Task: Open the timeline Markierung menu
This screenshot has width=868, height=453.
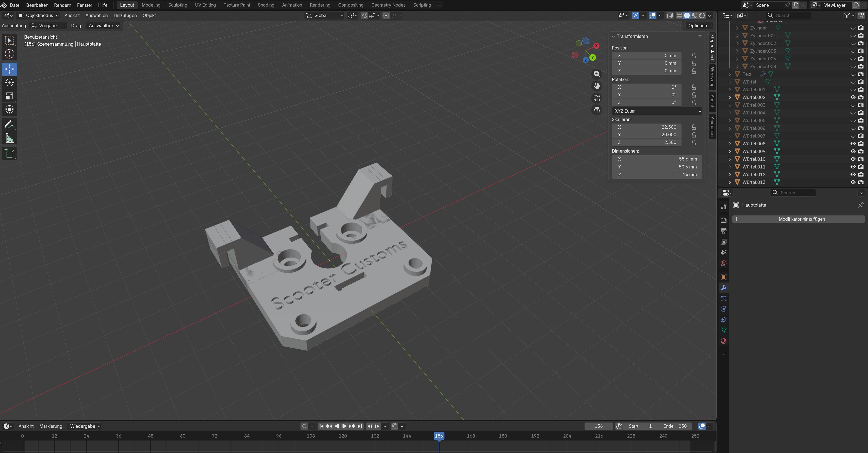Action: click(51, 426)
